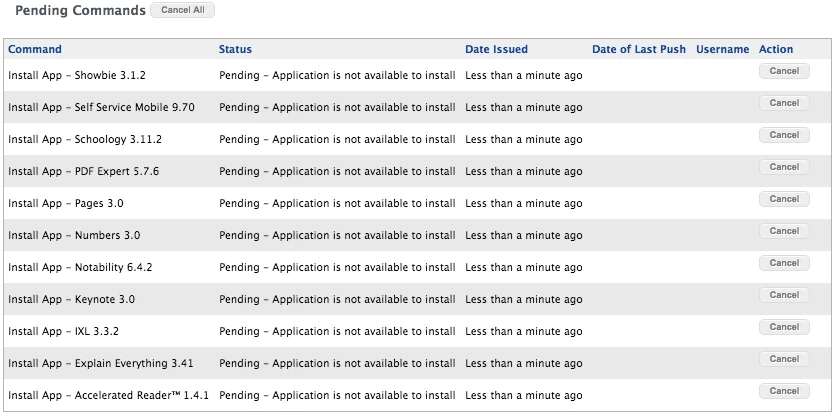Select 'Install App – Accelerated Reader 1.4.1' text
This screenshot has width=838, height=418.
pos(108,396)
